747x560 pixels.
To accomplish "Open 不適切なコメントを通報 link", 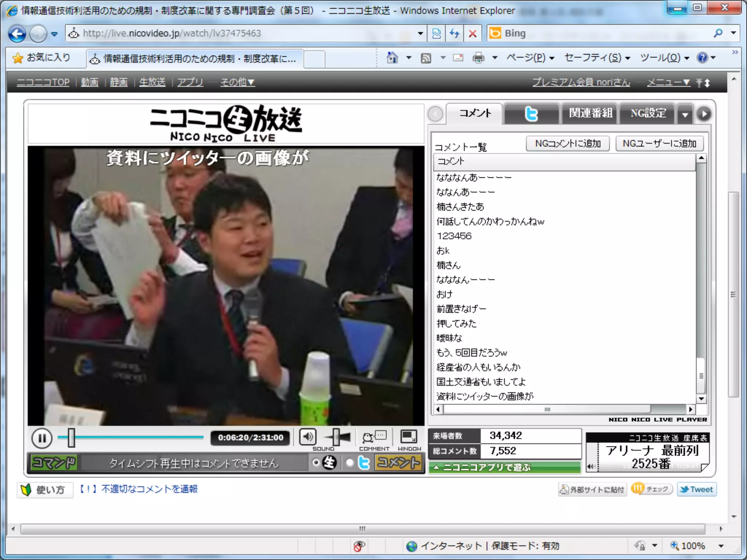I will tap(150, 489).
